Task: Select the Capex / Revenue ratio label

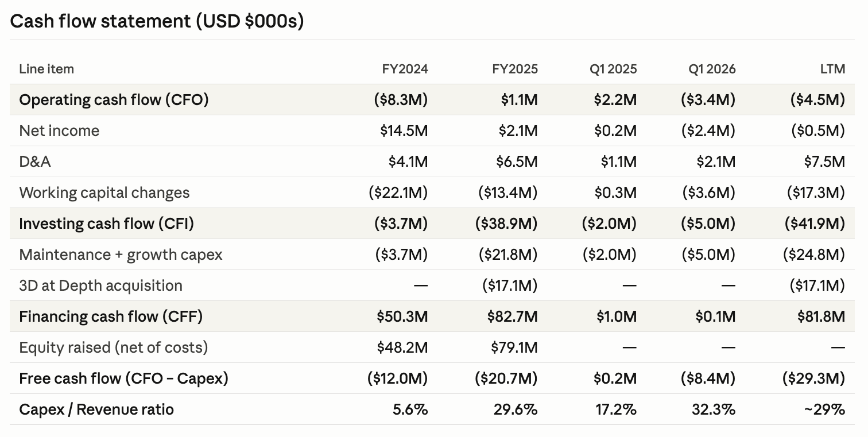Action: (x=96, y=409)
